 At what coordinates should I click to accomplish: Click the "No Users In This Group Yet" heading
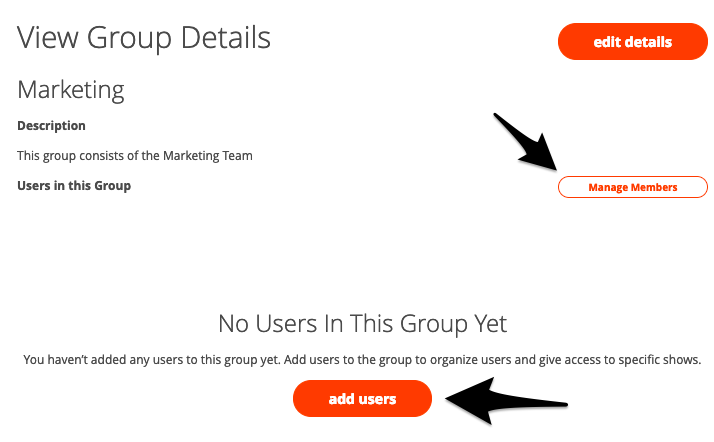click(x=362, y=324)
